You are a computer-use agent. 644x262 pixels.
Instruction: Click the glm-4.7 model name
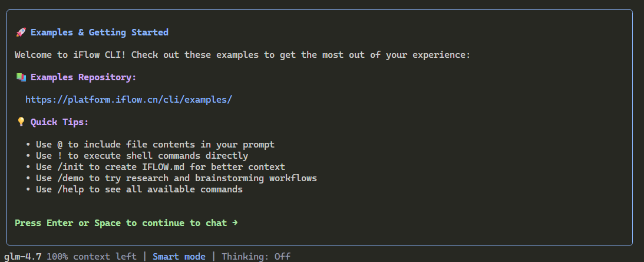22,257
